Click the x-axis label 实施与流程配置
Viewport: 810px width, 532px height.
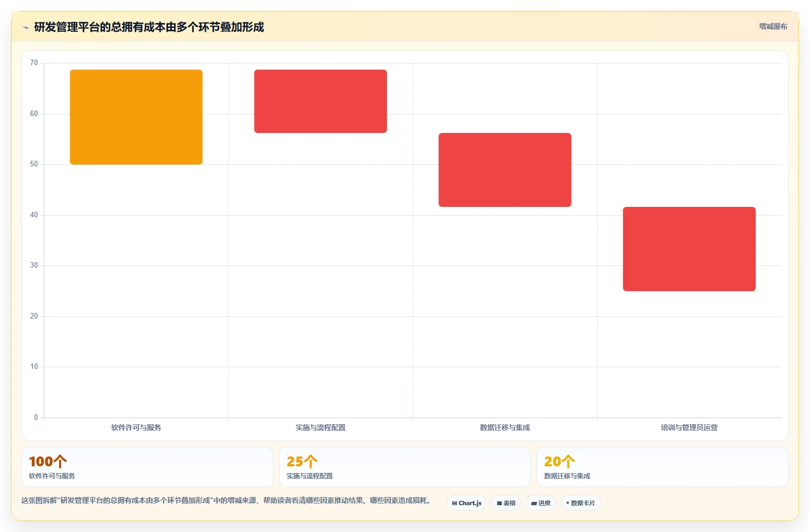pyautogui.click(x=321, y=427)
